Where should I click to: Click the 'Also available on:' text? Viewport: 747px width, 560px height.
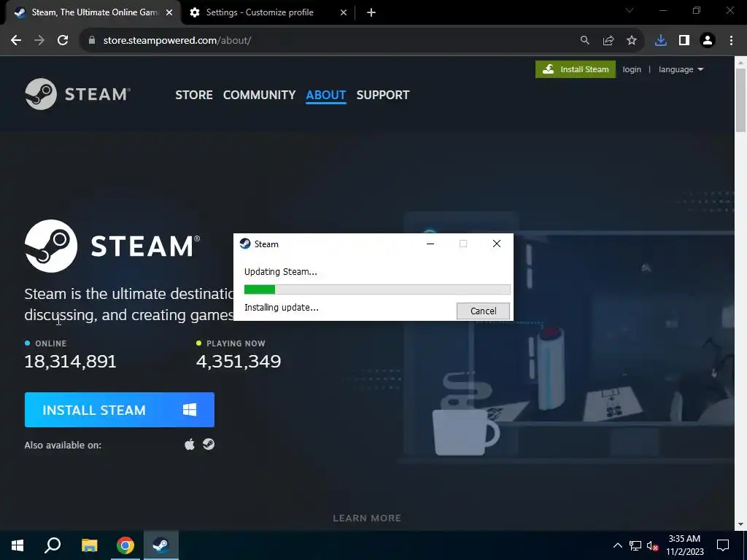[63, 446]
